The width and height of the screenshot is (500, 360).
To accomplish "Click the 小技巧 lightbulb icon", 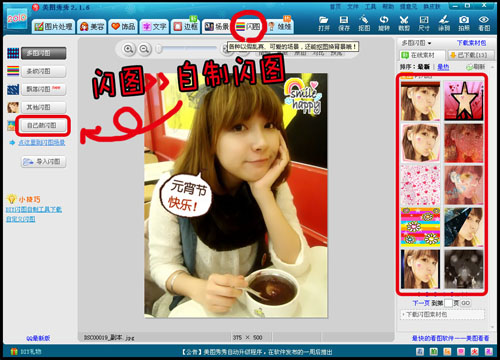I will coord(11,199).
